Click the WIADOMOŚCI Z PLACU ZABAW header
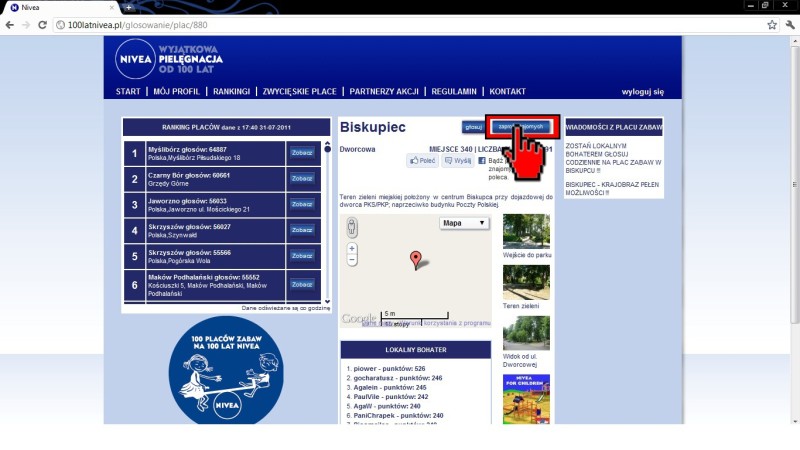Viewport: 800px width, 450px height. tap(614, 127)
